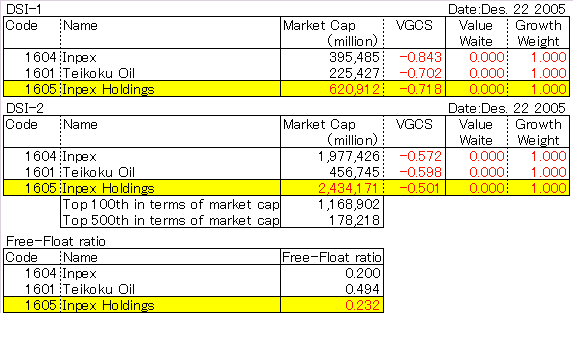Select highlighted 2,434,171 market cap cell
Viewport: 576px width, 364px height.
[332, 188]
